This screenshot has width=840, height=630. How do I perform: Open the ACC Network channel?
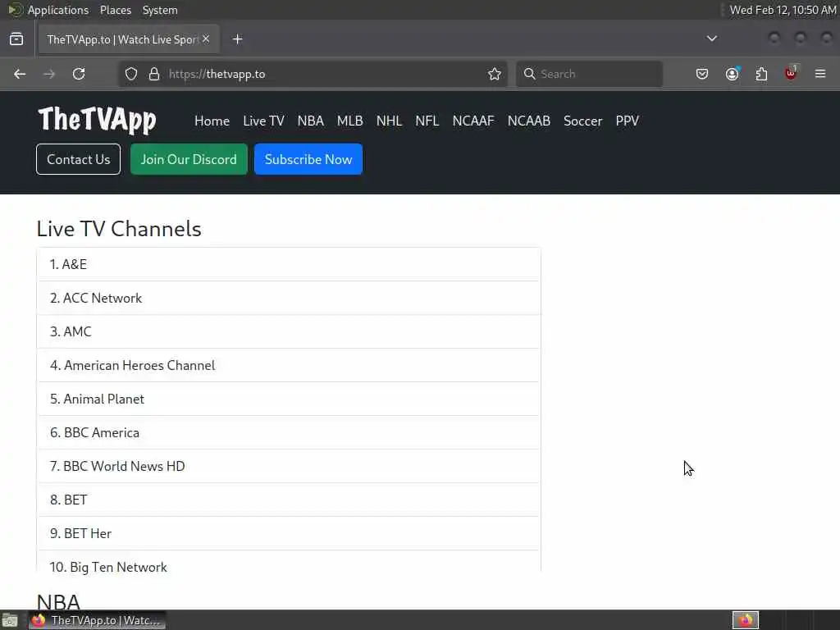tap(289, 298)
